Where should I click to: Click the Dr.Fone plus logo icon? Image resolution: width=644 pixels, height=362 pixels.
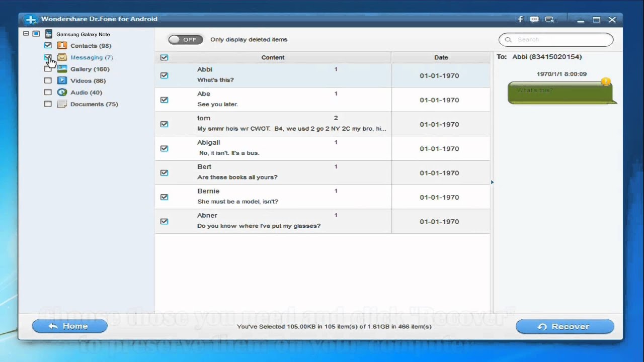(x=31, y=20)
